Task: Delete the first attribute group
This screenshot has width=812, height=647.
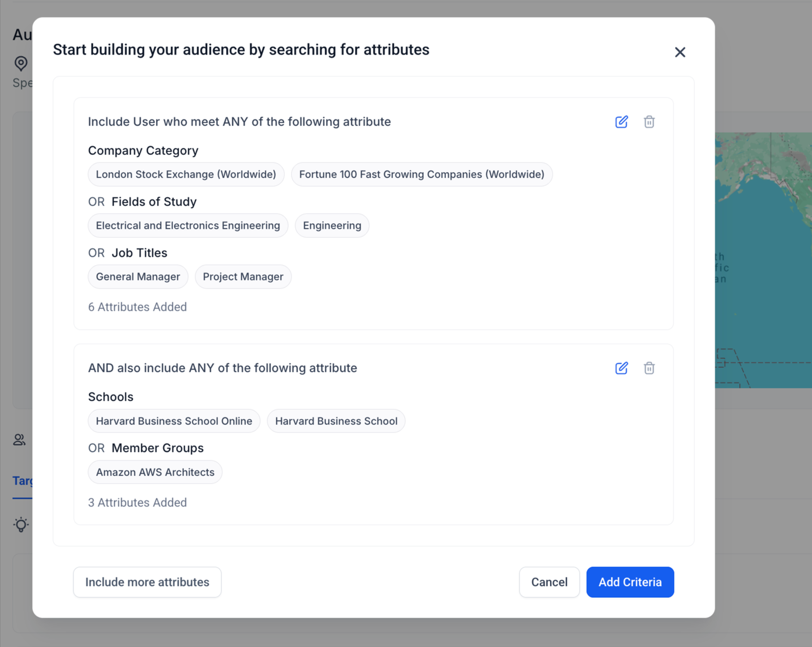Action: tap(649, 122)
